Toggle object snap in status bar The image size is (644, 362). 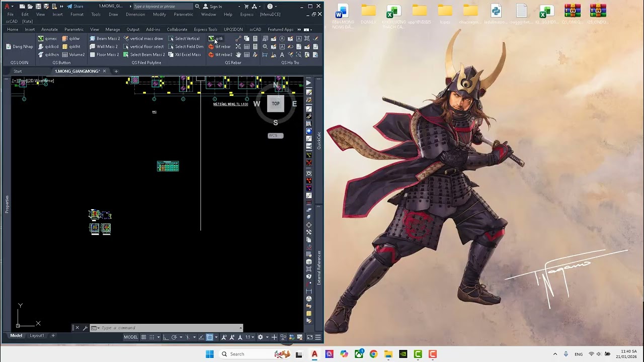(x=209, y=337)
